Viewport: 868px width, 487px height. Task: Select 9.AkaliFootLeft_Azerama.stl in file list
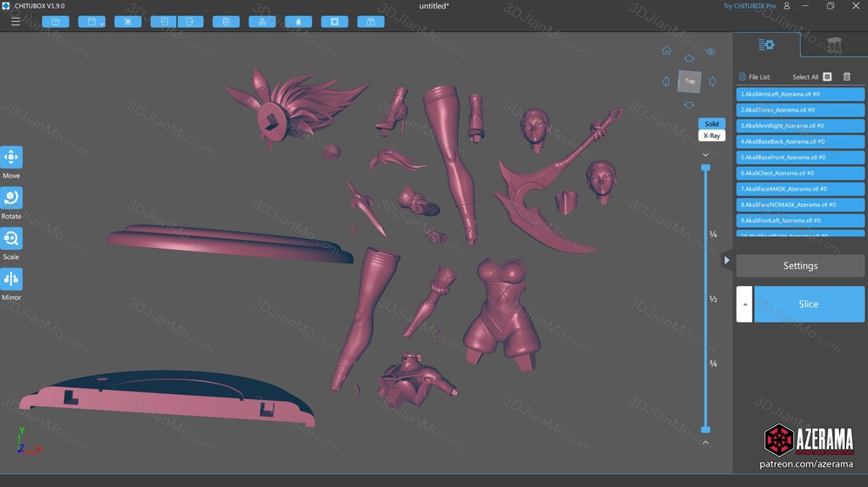pos(800,220)
